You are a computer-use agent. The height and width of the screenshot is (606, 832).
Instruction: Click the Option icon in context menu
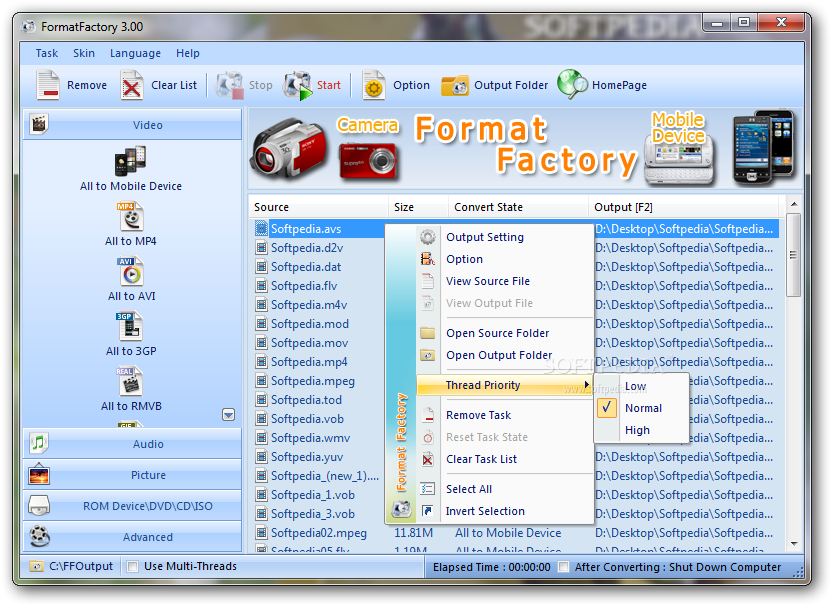[x=428, y=259]
